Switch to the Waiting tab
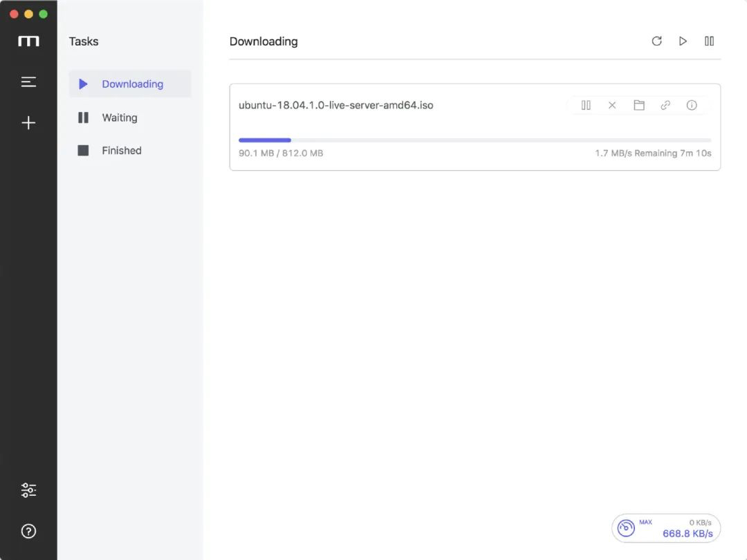747x560 pixels. point(119,118)
